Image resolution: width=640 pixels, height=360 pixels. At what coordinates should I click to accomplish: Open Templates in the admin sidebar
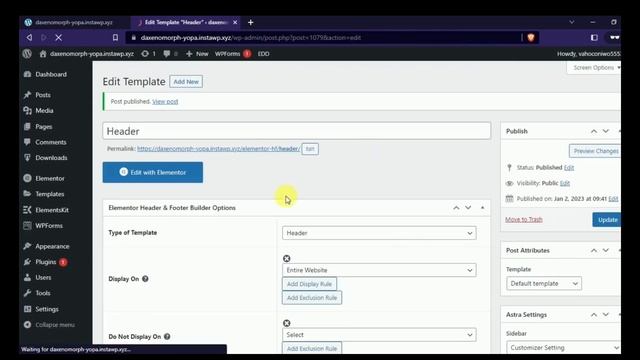tap(49, 194)
